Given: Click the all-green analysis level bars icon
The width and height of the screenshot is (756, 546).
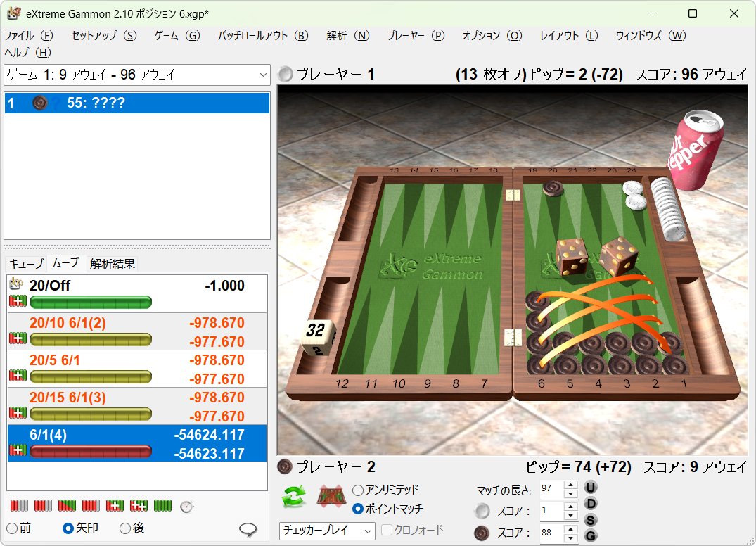Looking at the screenshot, I should tap(162, 505).
